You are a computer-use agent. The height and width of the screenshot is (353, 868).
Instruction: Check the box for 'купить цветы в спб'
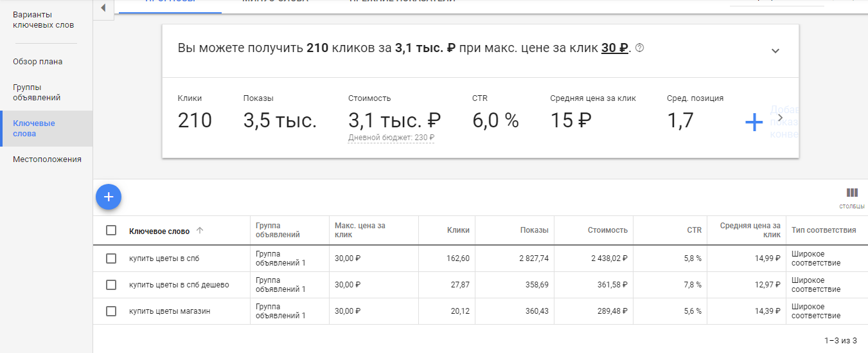[x=111, y=258]
